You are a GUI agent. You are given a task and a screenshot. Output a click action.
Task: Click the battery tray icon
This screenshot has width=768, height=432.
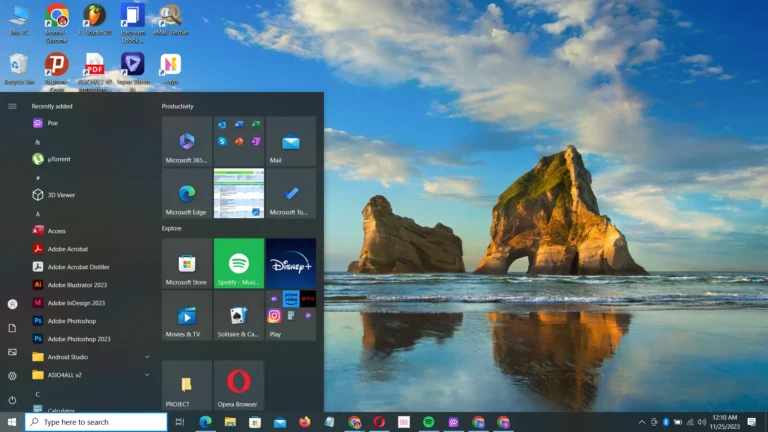pos(678,422)
